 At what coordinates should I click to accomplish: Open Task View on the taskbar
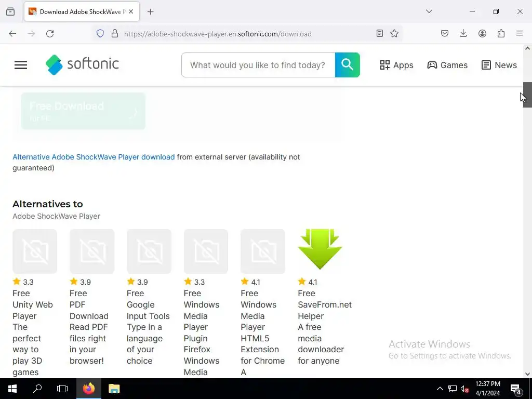(x=62, y=389)
